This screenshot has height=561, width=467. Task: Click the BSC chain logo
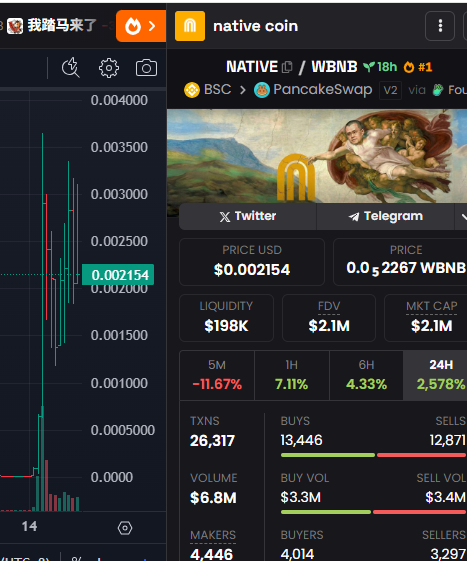click(x=192, y=90)
